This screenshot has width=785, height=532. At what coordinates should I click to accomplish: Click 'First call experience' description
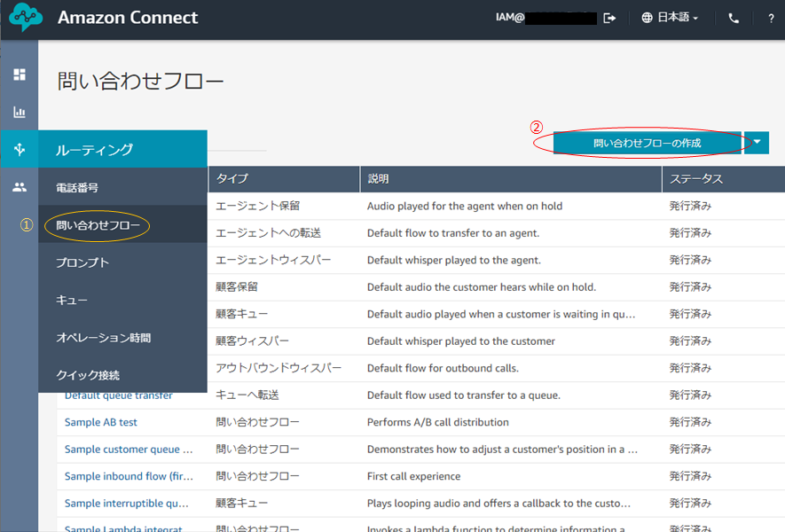[x=413, y=476]
